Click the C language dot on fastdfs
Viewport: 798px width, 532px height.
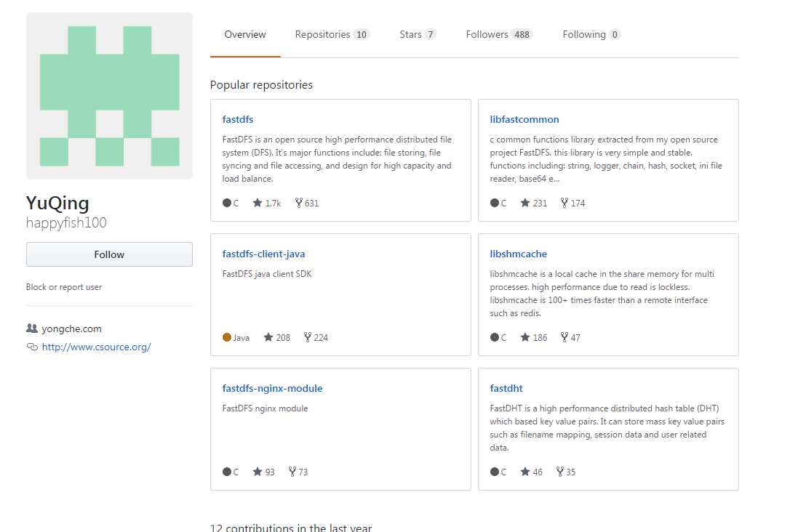[227, 203]
